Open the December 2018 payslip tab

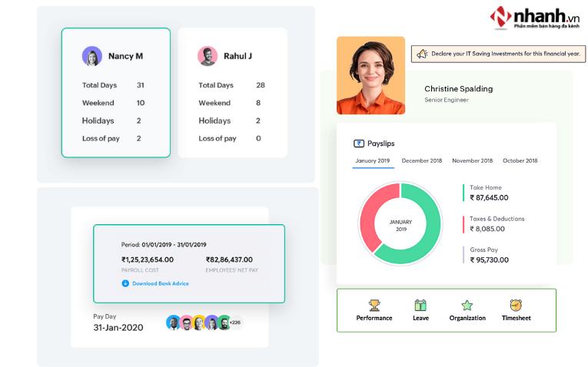click(421, 160)
